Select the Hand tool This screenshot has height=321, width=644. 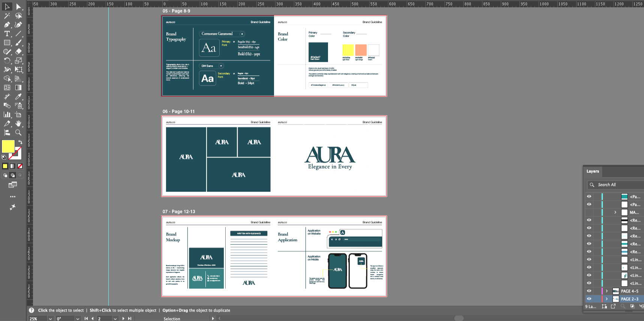click(x=18, y=124)
